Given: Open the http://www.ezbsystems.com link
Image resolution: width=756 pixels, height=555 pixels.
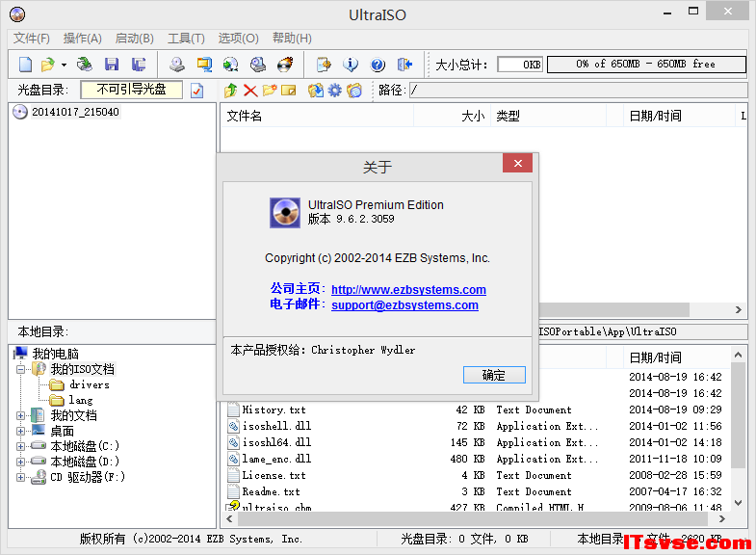Looking at the screenshot, I should point(408,289).
